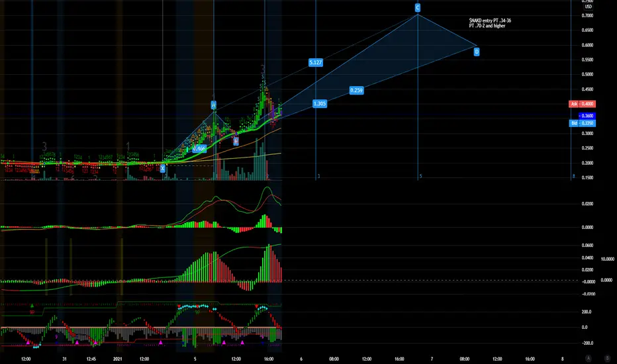Click the 12:45 time axis label
The width and height of the screenshot is (617, 364).
tap(91, 359)
